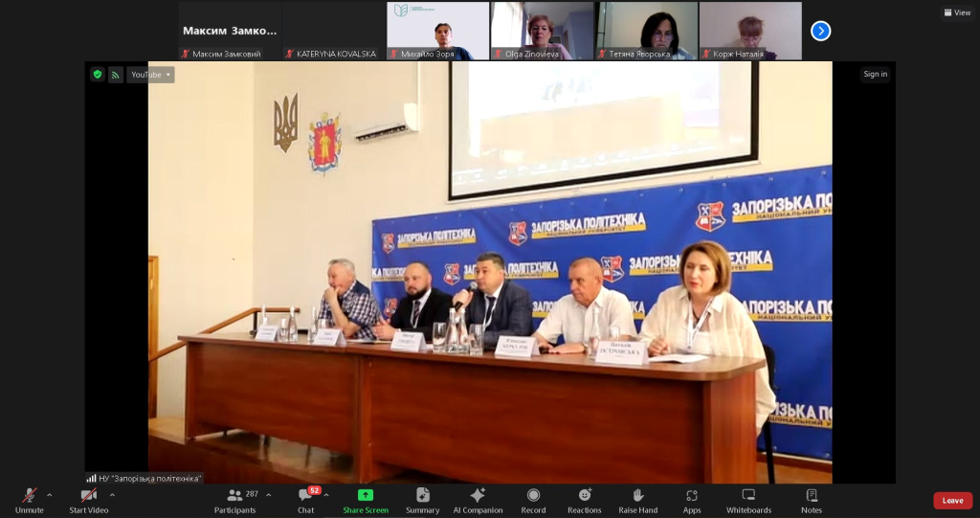Show next participants with blue arrow
This screenshot has width=980, height=518.
[x=820, y=31]
